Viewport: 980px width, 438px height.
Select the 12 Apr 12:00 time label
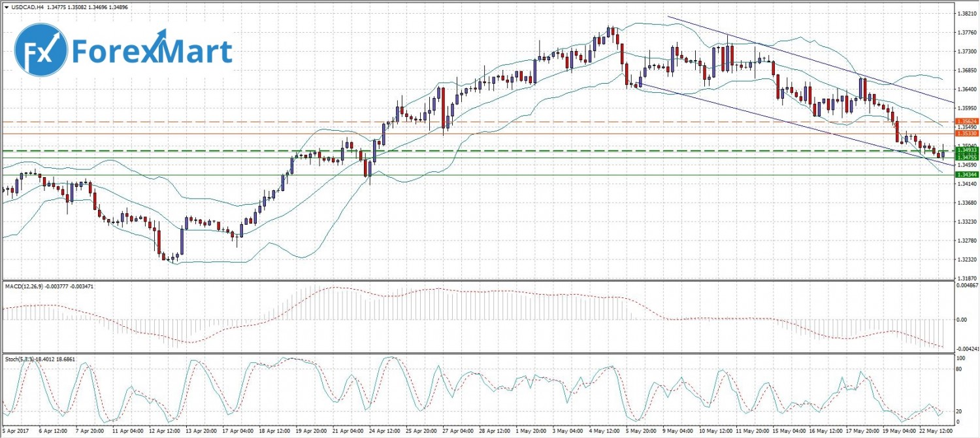pyautogui.click(x=166, y=433)
